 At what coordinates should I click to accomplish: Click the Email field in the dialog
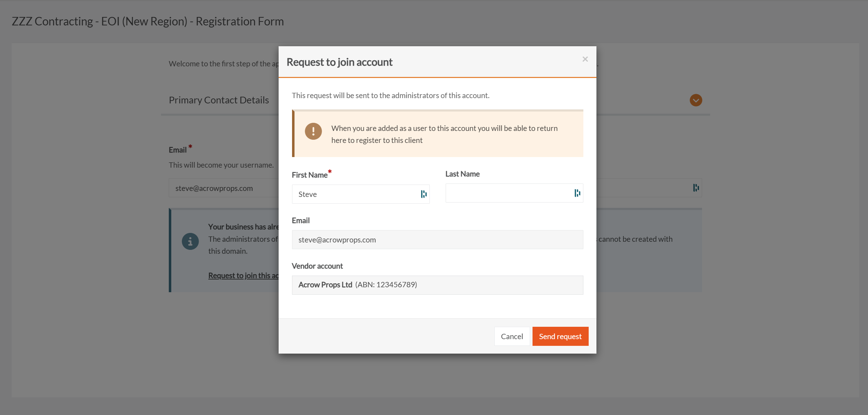pos(437,240)
